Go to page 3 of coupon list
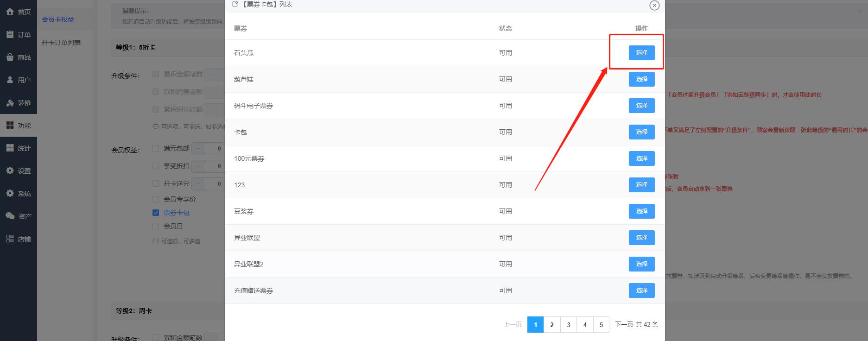 tap(568, 325)
